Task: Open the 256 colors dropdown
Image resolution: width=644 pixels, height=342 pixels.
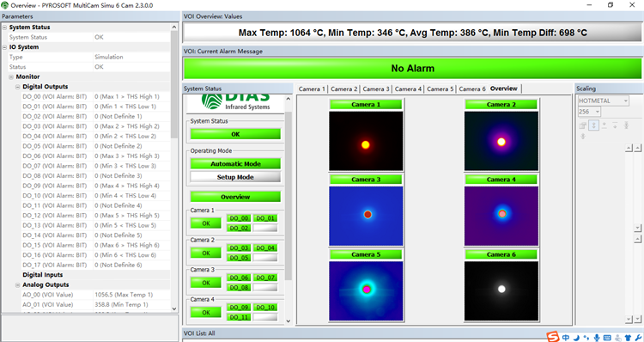Action: (589, 112)
